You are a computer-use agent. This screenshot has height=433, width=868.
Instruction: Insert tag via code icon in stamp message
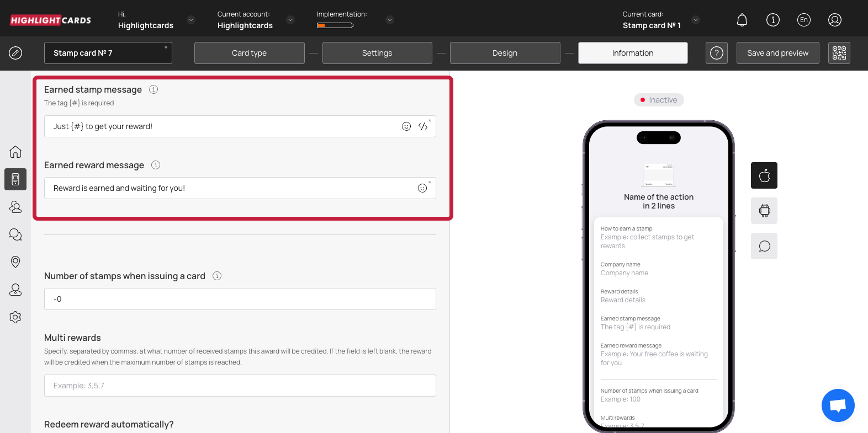(423, 126)
